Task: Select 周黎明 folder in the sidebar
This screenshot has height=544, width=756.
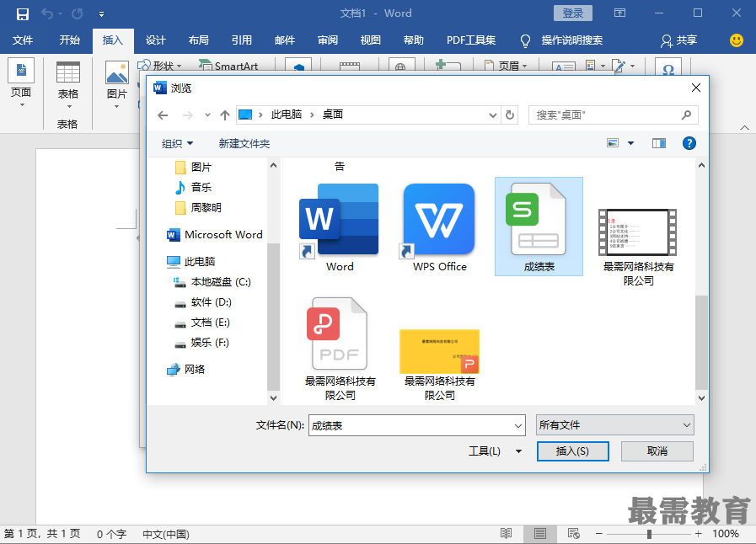Action: [x=198, y=208]
